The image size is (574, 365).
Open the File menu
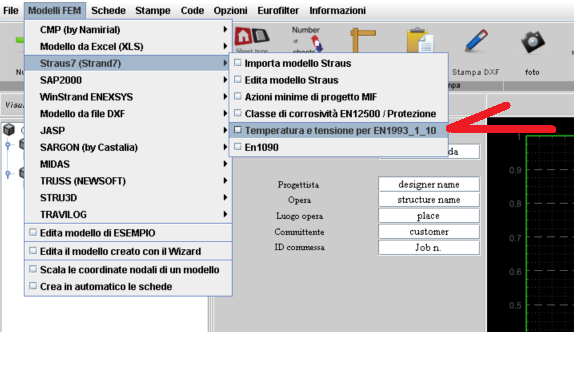pyautogui.click(x=11, y=11)
